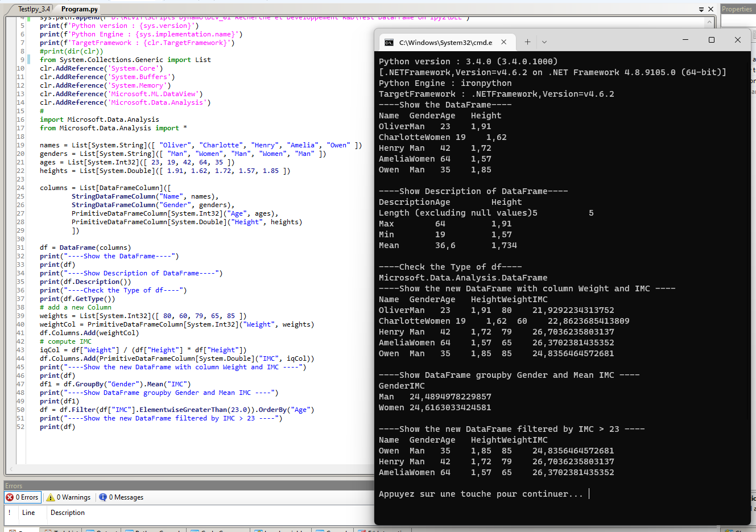The height and width of the screenshot is (532, 756).
Task: Click terminal line 'Python Engine : ironpython'
Action: [x=445, y=83]
